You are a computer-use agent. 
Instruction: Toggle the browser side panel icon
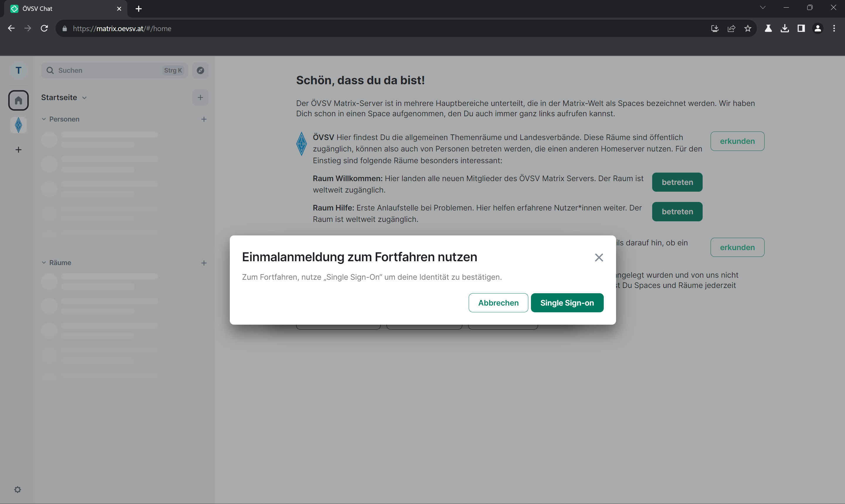tap(801, 28)
